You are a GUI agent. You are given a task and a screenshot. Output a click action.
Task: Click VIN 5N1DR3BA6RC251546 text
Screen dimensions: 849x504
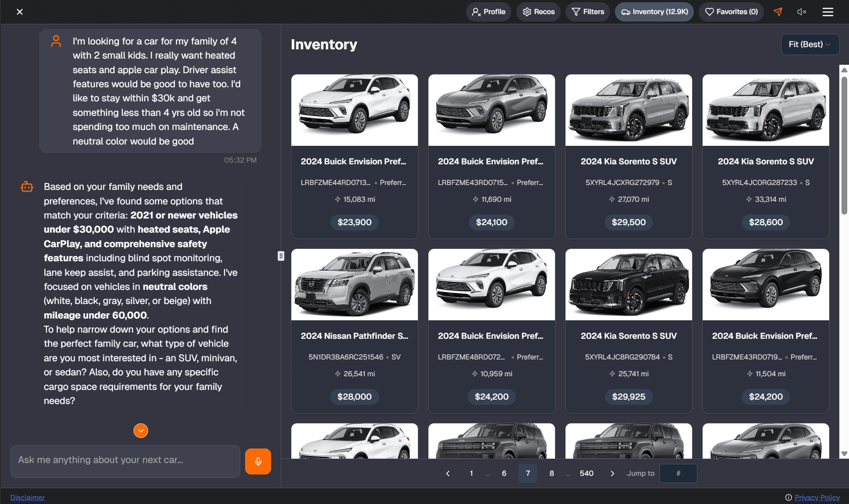346,357
